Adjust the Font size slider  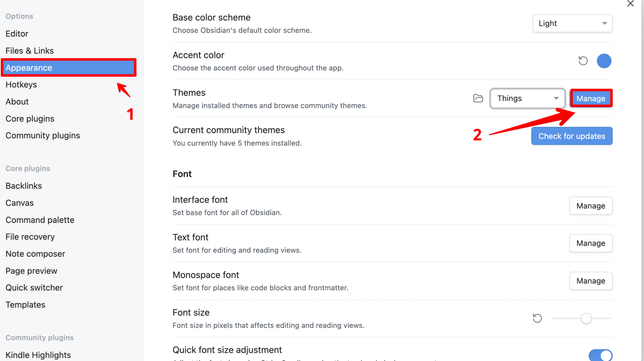(x=586, y=318)
